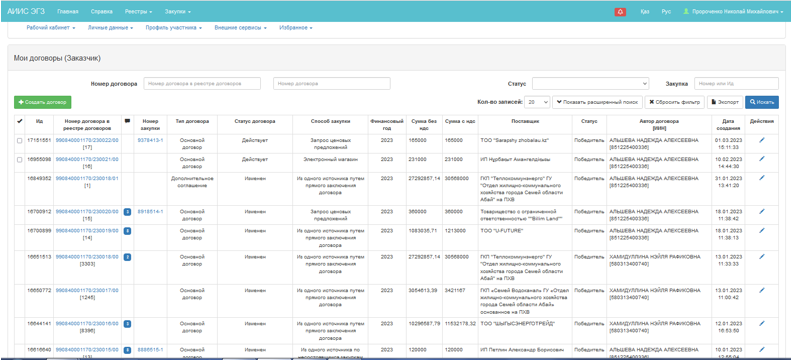Click pencil icon for contract 16616640
This screenshot has height=360, width=791.
(762, 349)
